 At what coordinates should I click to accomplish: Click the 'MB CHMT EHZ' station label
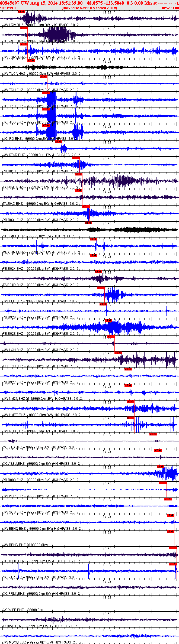(x=14, y=252)
